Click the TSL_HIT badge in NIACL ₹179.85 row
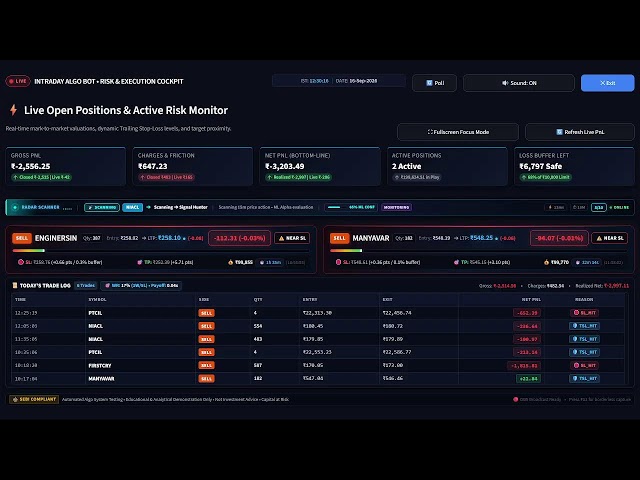The image size is (640, 480). click(584, 339)
